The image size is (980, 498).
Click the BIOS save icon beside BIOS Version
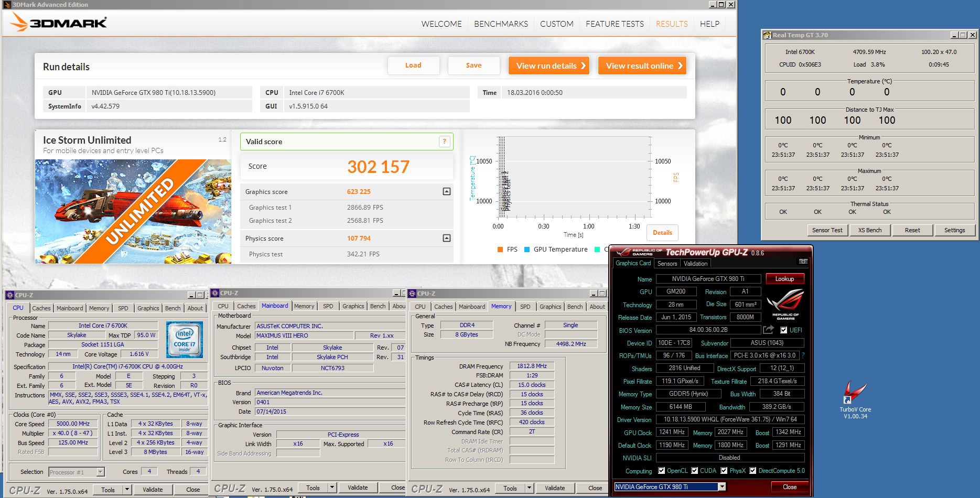tap(768, 330)
